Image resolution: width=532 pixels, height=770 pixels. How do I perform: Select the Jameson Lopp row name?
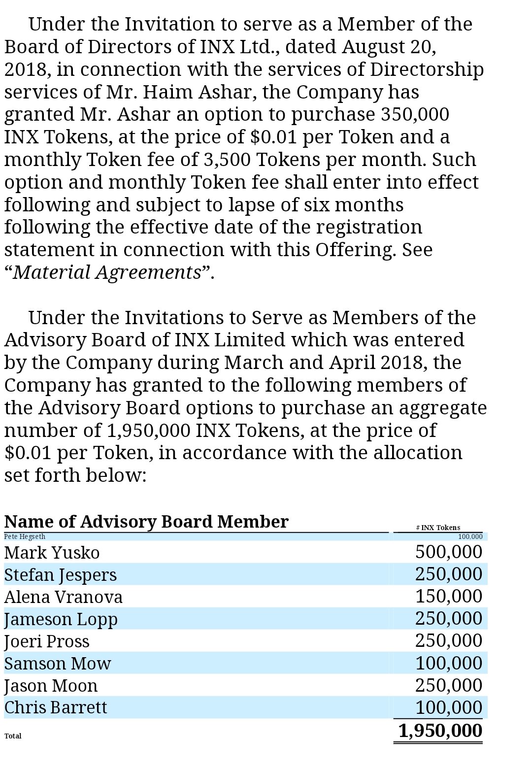[x=61, y=619]
